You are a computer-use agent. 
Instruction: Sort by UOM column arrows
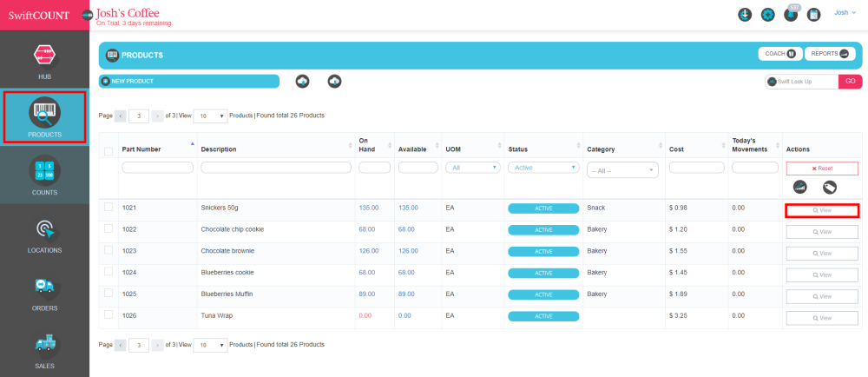[500, 146]
